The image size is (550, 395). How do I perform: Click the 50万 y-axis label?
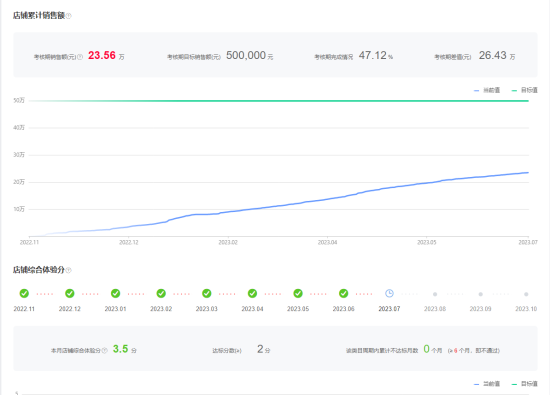click(19, 101)
